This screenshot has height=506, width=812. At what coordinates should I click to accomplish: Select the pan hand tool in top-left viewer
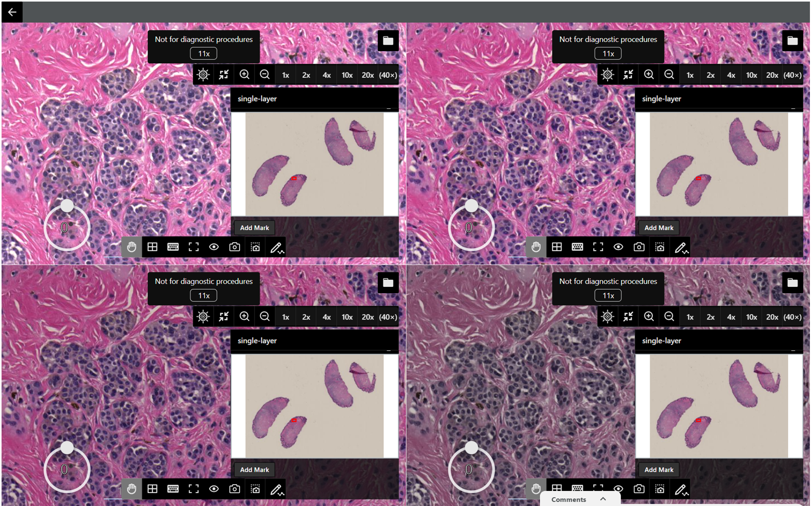[132, 247]
